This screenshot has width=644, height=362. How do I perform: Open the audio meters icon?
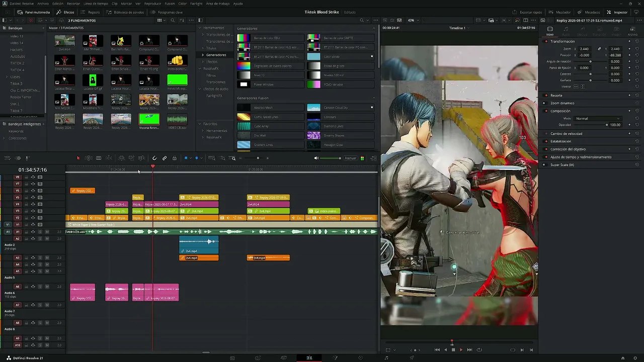pyautogui.click(x=362, y=158)
